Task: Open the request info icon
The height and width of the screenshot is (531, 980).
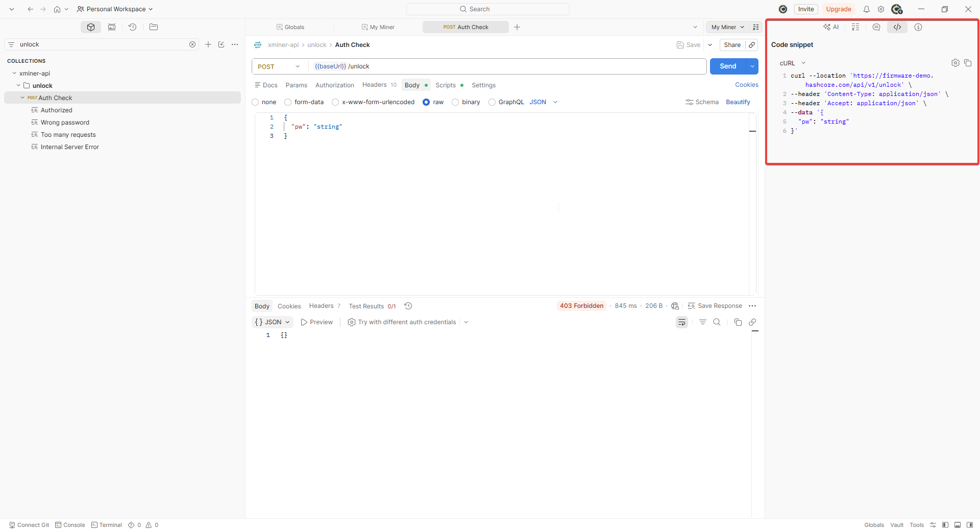Action: click(x=918, y=27)
